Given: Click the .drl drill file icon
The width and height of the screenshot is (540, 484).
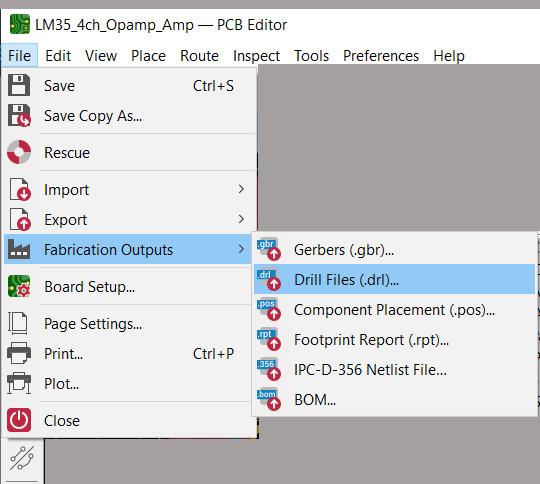Looking at the screenshot, I should click(269, 279).
